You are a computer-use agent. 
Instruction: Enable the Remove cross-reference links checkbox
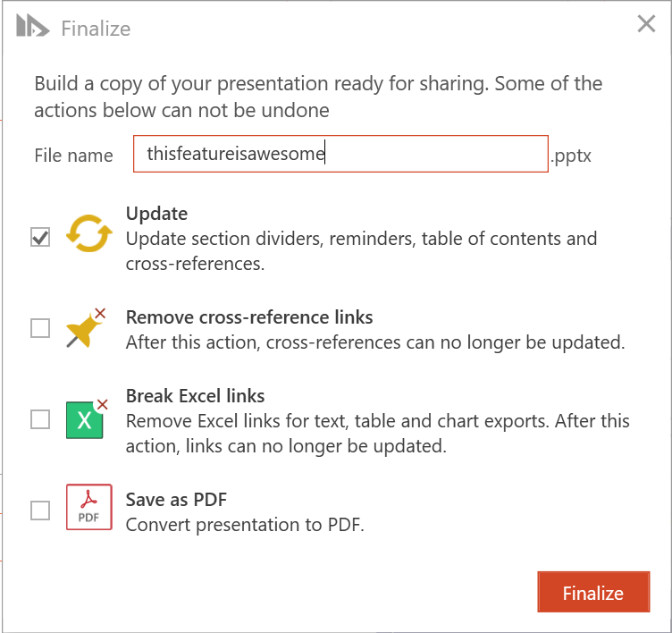point(40,328)
